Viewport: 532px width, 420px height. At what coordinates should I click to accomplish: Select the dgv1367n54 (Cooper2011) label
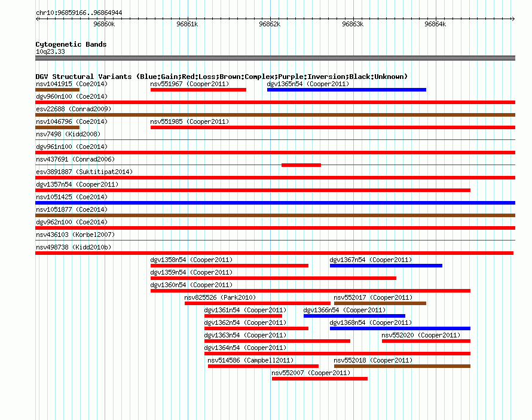371,260
